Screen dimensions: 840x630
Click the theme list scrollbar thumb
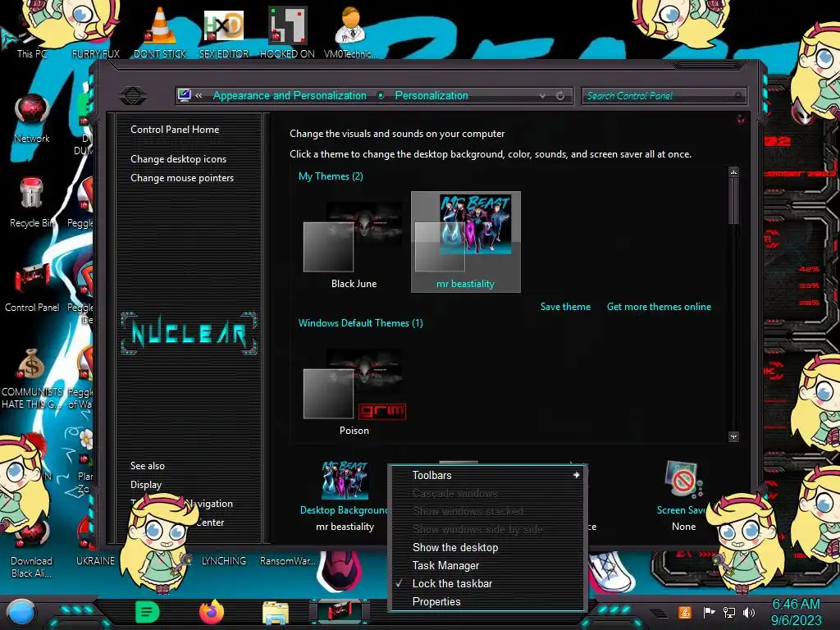tap(733, 201)
